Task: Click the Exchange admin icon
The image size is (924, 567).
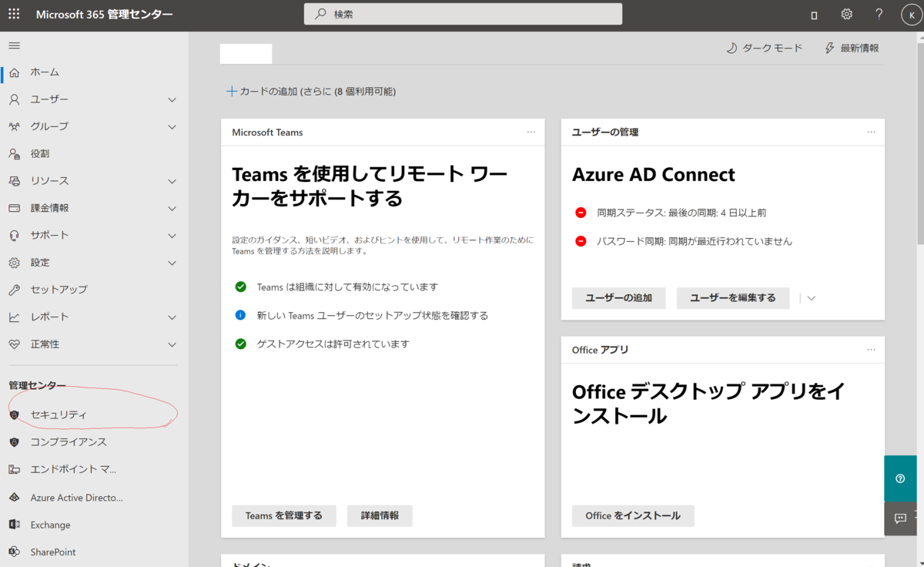Action: pos(14,525)
